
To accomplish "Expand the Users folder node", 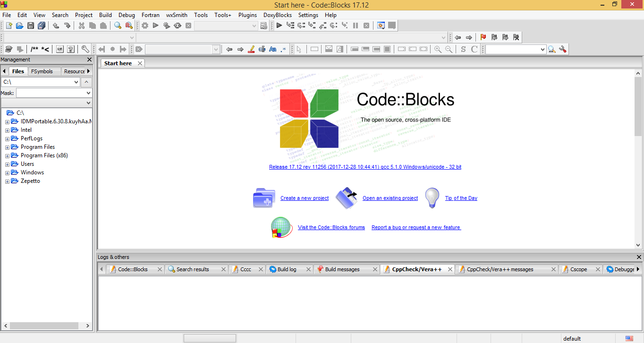I will click(x=7, y=164).
